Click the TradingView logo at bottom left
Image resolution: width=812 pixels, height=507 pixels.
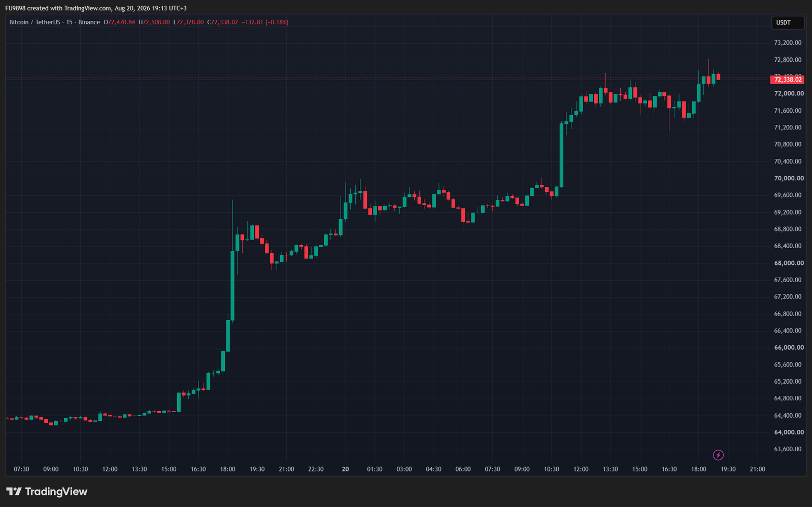coord(47,491)
